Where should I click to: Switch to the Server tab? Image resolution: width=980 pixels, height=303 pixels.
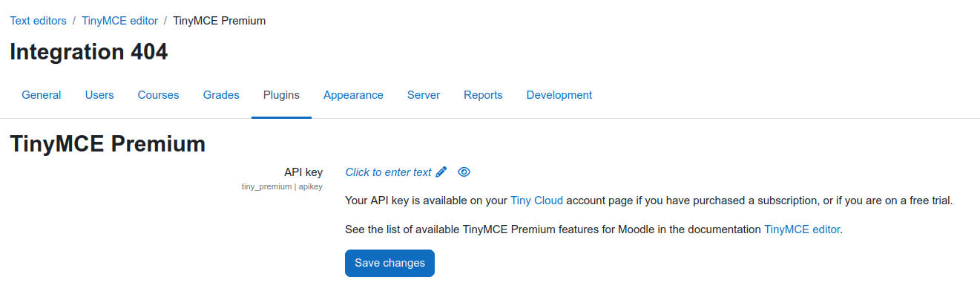[x=424, y=95]
